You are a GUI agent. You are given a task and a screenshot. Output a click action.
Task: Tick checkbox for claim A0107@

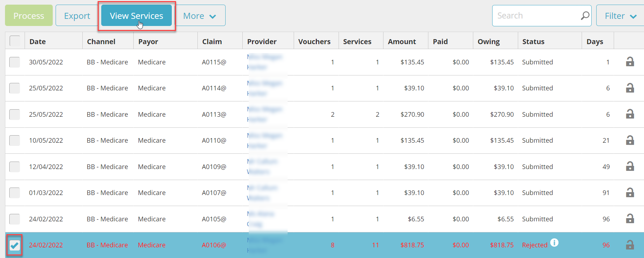pyautogui.click(x=15, y=193)
